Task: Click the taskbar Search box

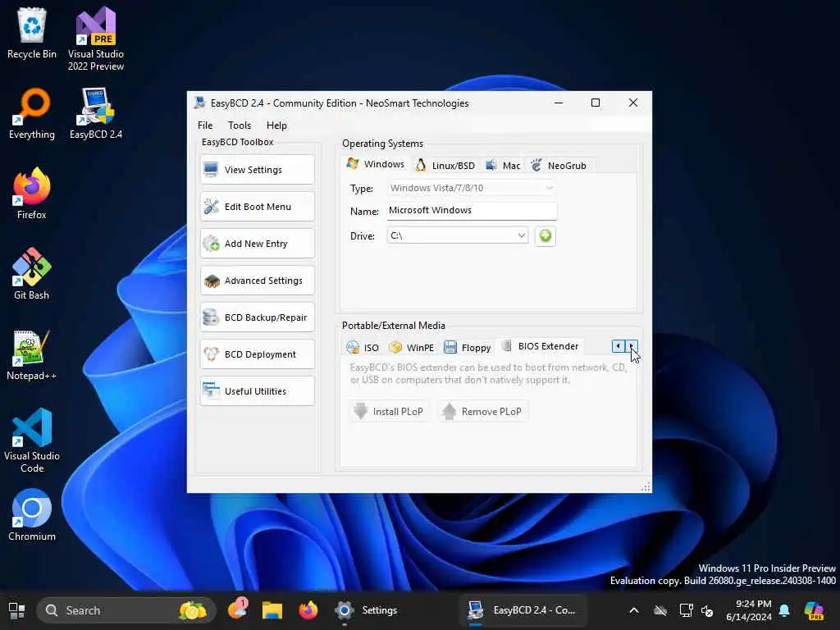Action: pyautogui.click(x=126, y=610)
